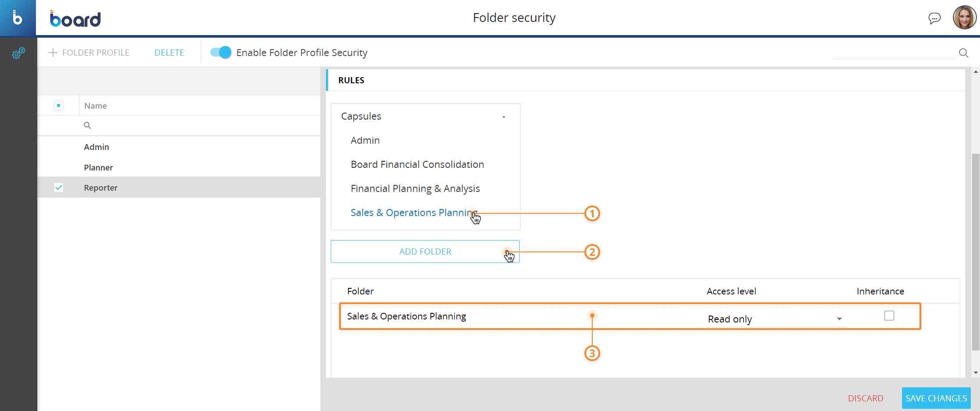Image resolution: width=980 pixels, height=411 pixels.
Task: Click the top-right search magnifier icon
Action: pyautogui.click(x=963, y=53)
